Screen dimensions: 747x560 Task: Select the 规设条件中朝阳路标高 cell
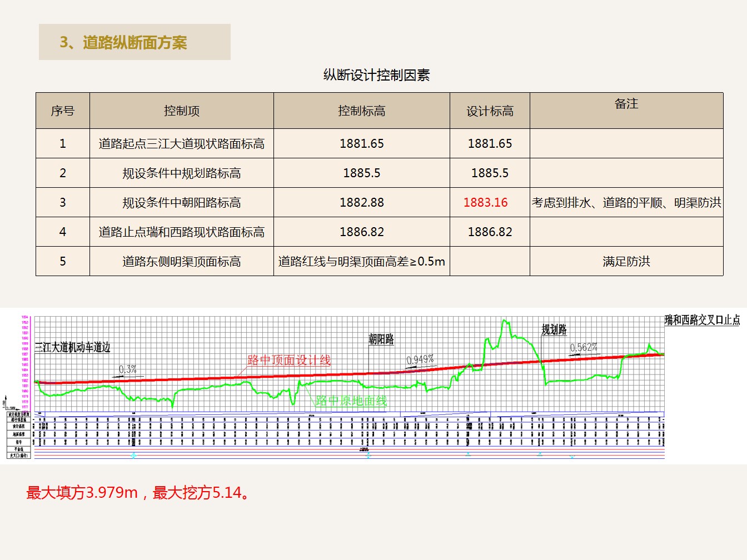(x=181, y=203)
